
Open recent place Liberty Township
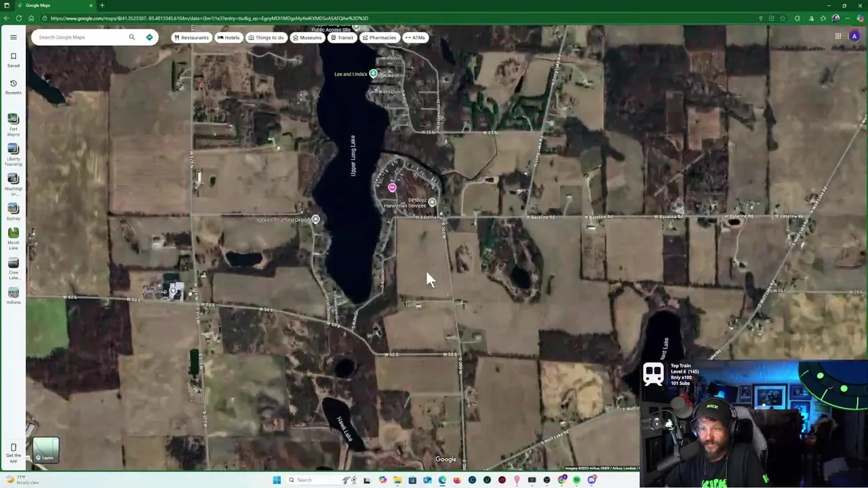(13, 155)
